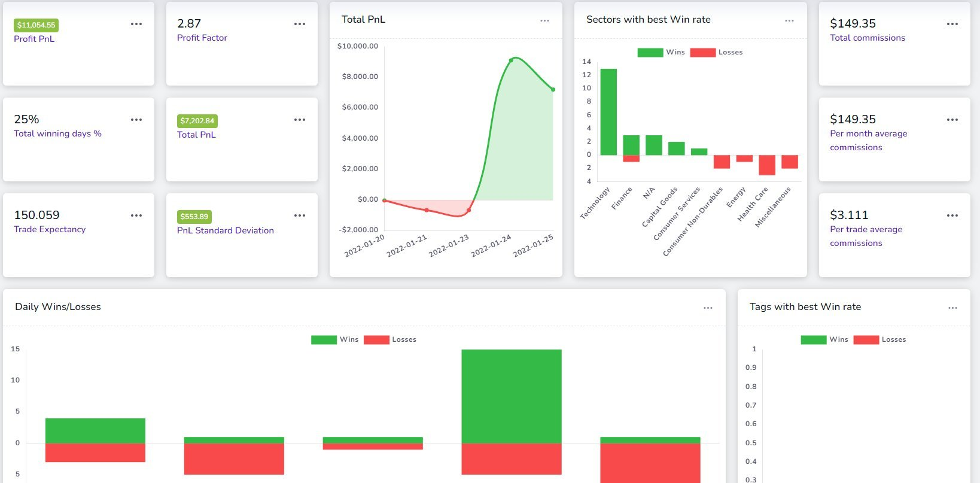Image resolution: width=980 pixels, height=483 pixels.
Task: Open Per trade average commissions options menu
Action: (x=952, y=215)
